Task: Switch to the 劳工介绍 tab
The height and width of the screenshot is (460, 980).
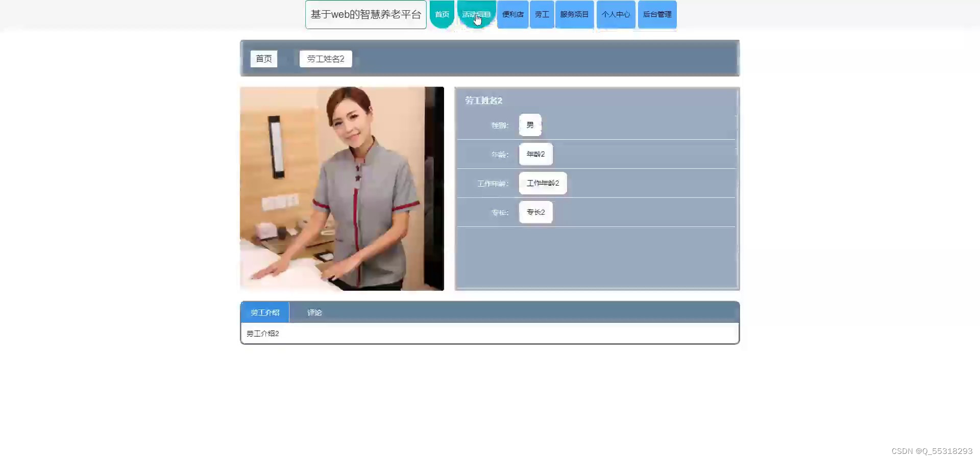Action: click(265, 313)
